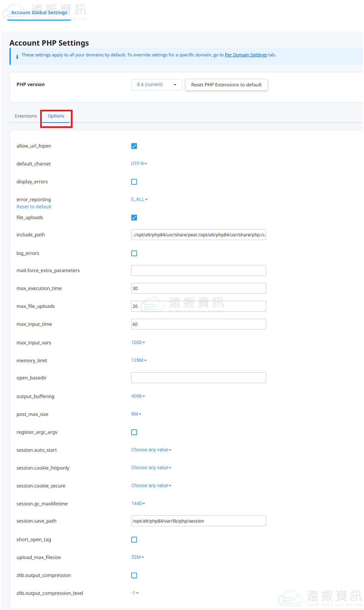Viewport: 364px width, 610px height.
Task: Choose a value for session.auto_start
Action: 151,450
